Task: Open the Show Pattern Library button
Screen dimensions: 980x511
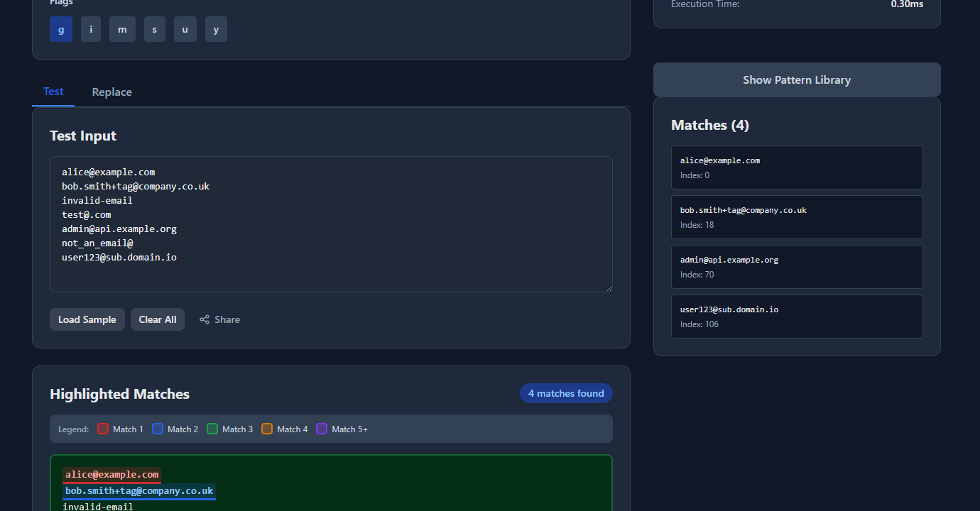Action: [797, 79]
